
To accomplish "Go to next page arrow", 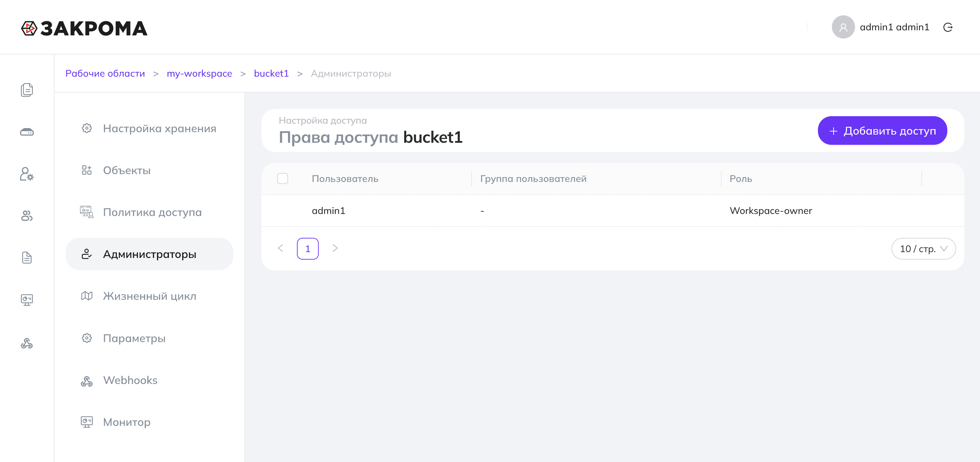I will (x=335, y=248).
